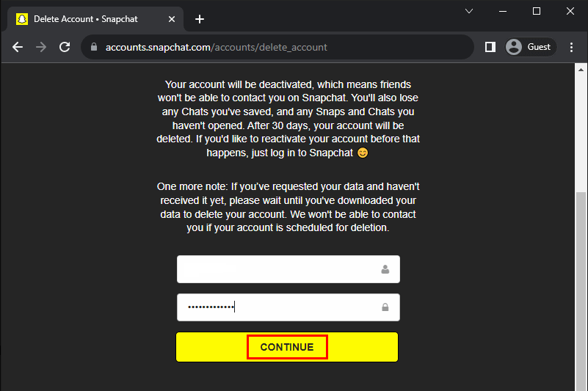
Task: Click the yellow CONTINUE button
Action: point(286,347)
